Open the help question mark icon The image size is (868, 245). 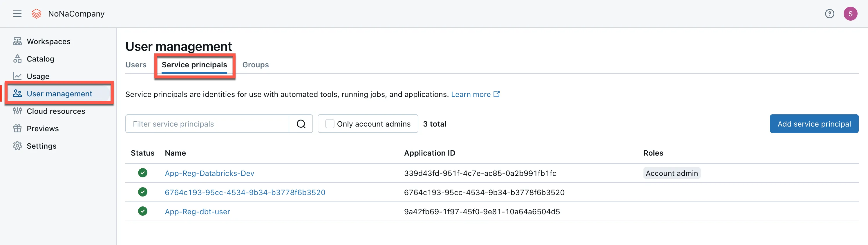[829, 13]
